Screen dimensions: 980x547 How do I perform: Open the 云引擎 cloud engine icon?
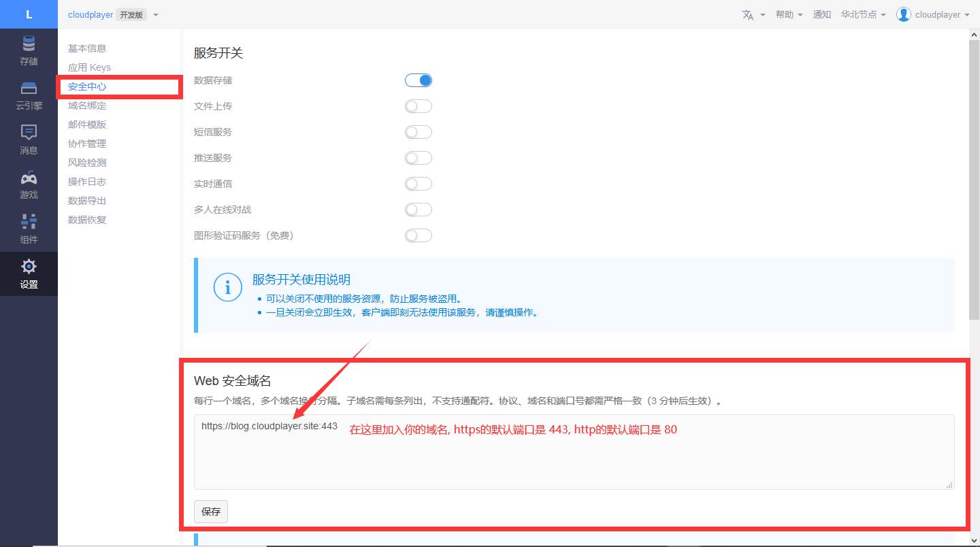[29, 88]
